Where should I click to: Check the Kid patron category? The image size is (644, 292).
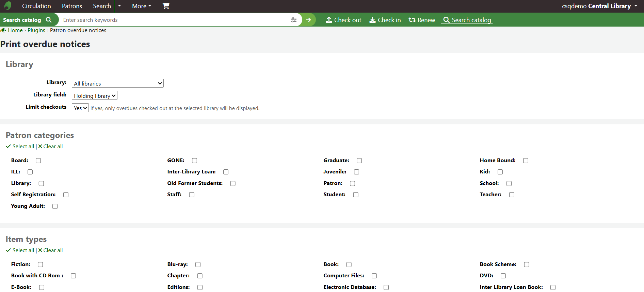pos(500,172)
